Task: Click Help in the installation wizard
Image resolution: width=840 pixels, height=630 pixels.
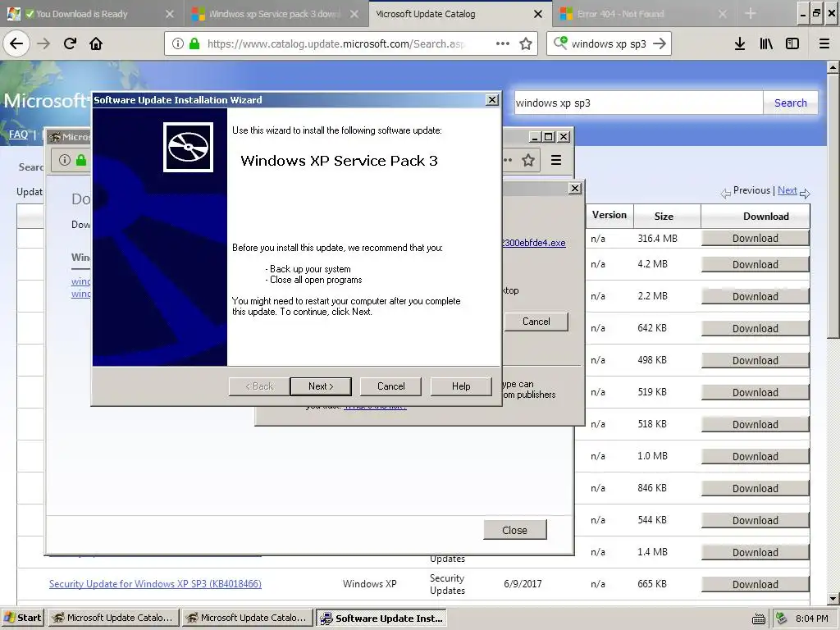Action: 461,386
